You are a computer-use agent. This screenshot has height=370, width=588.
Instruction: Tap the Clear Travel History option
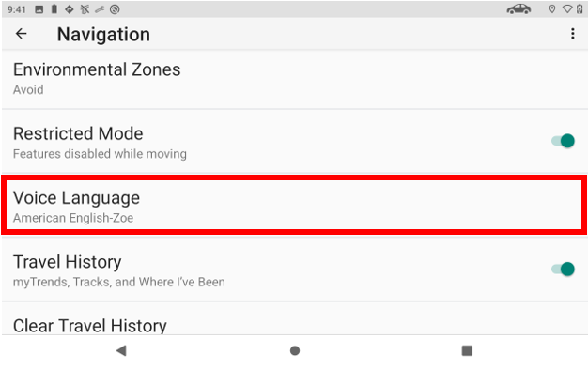pos(294,318)
